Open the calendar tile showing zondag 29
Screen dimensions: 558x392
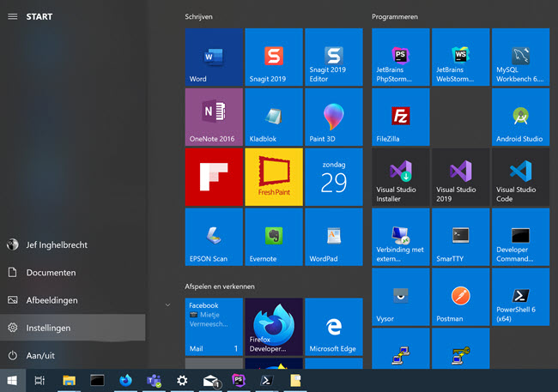point(334,178)
